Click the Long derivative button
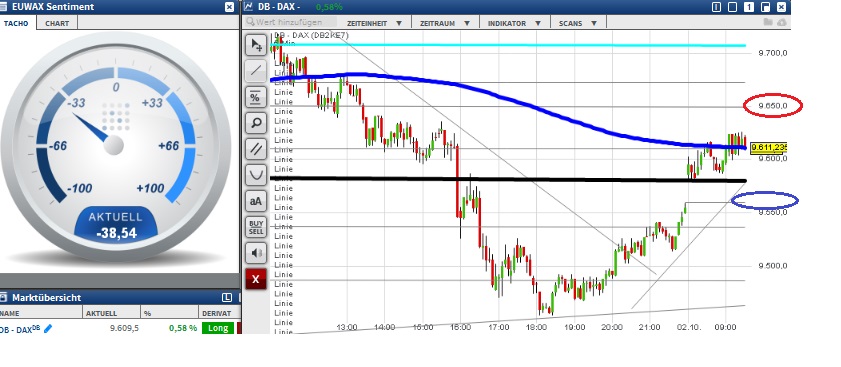Image resolution: width=841 pixels, height=367 pixels. [218, 328]
